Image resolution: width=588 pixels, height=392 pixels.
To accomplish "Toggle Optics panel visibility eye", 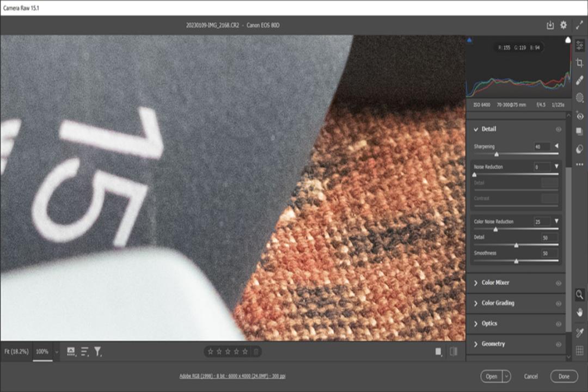I will click(x=559, y=324).
